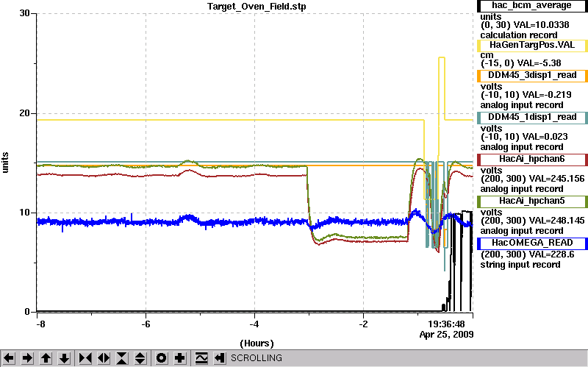Click the return-to-scrolling arrow icon
Viewport: 588px width, 367px height.
[220, 358]
